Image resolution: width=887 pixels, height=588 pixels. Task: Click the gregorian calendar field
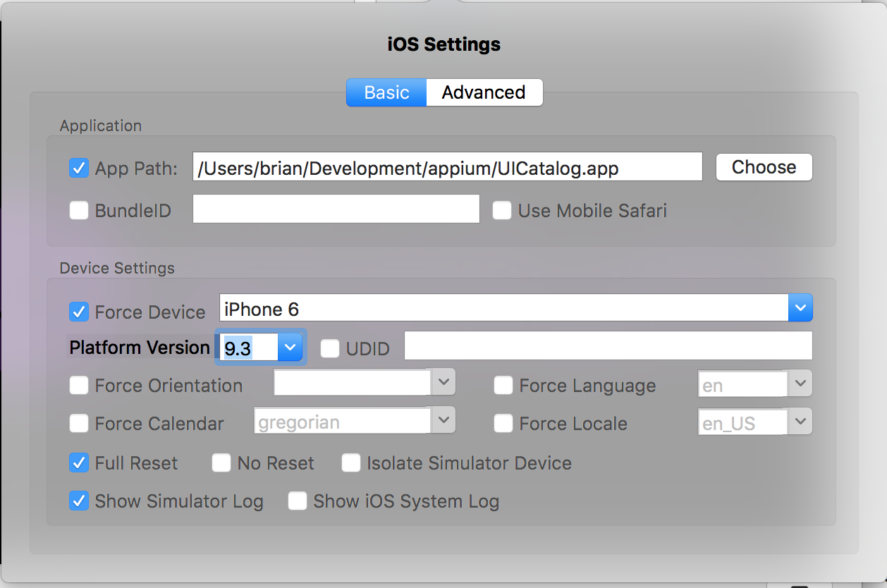[x=343, y=421]
